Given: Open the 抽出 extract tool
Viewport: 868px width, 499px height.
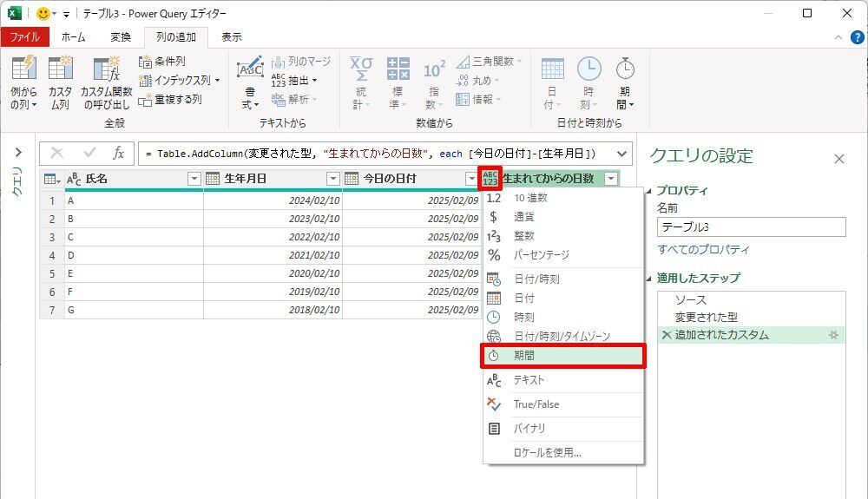Looking at the screenshot, I should tap(294, 80).
